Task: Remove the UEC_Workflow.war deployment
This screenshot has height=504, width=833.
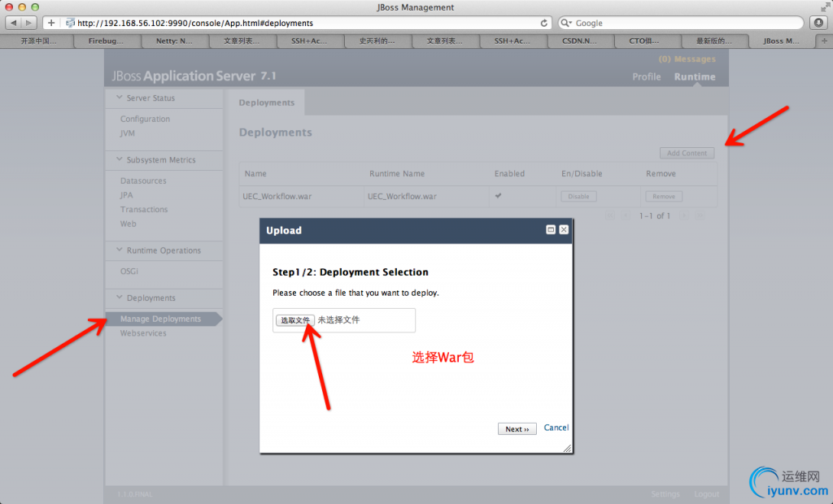Action: (x=664, y=197)
